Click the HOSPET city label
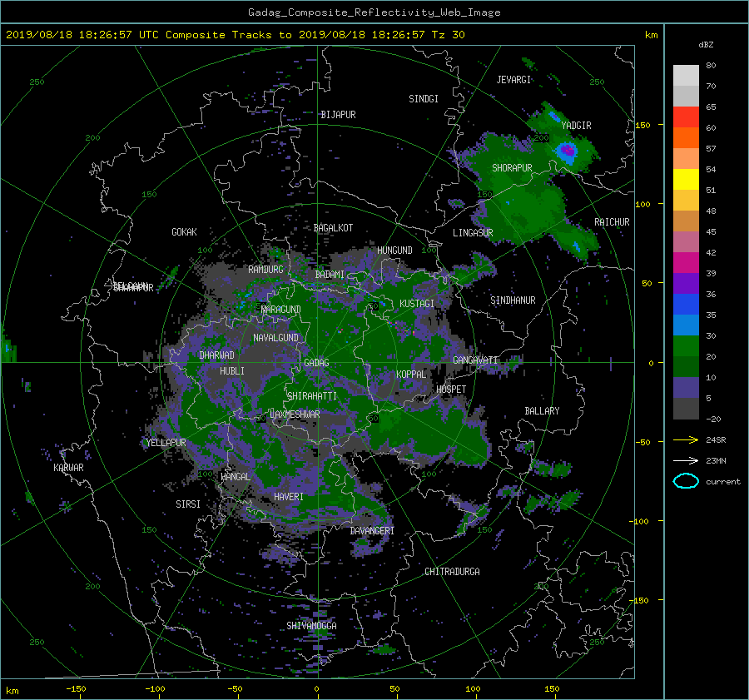Image resolution: width=749 pixels, height=700 pixels. [451, 390]
